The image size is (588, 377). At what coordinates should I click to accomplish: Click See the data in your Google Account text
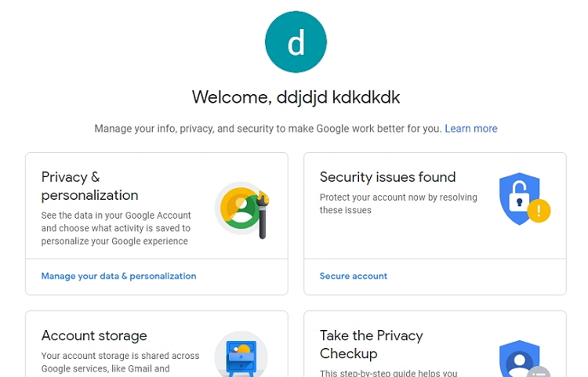pos(116,228)
